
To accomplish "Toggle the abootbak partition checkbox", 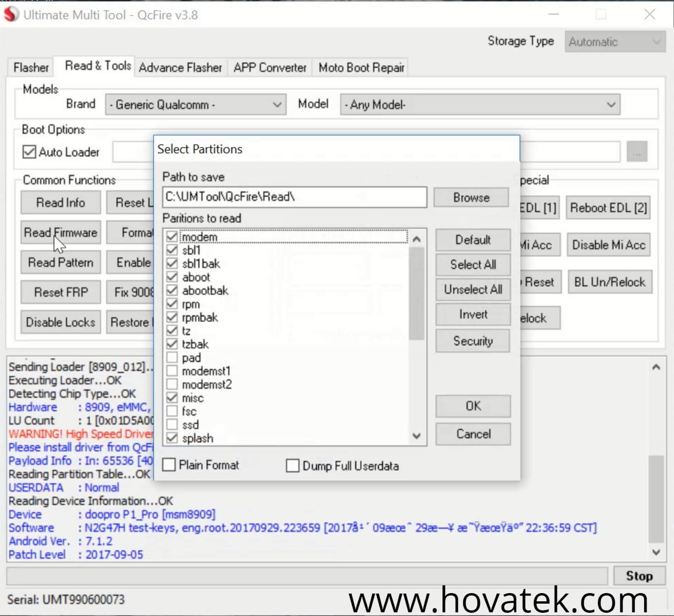I will pyautogui.click(x=172, y=291).
